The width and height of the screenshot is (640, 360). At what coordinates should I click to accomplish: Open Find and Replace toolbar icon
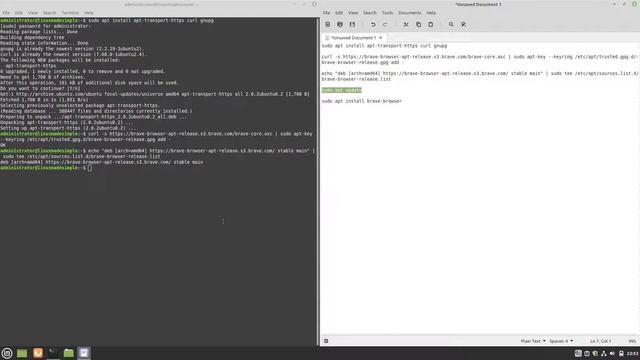[464, 24]
